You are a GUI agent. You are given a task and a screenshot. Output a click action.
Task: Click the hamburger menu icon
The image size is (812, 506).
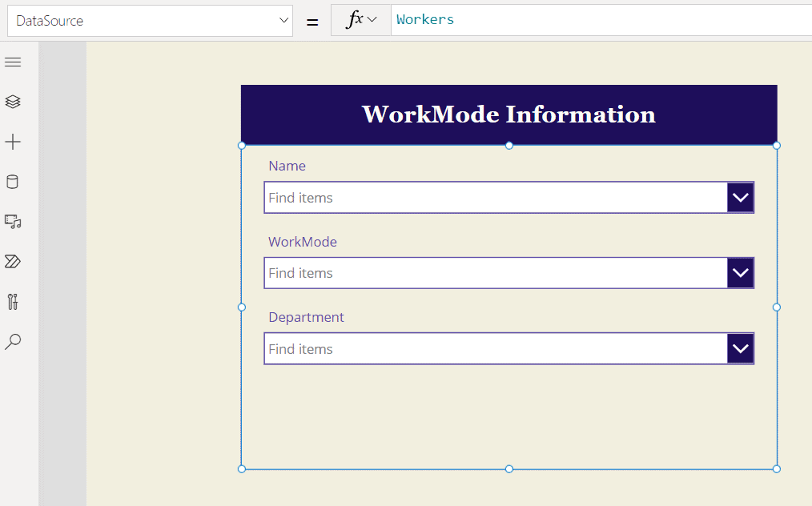(13, 62)
